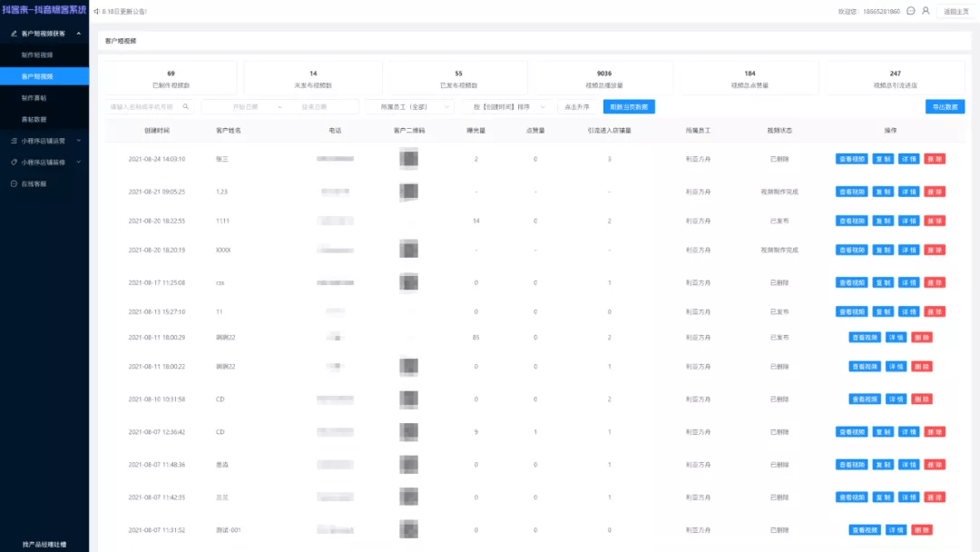Click the user profile icon in the header
Screen dimensions: 980x552
pos(926,12)
